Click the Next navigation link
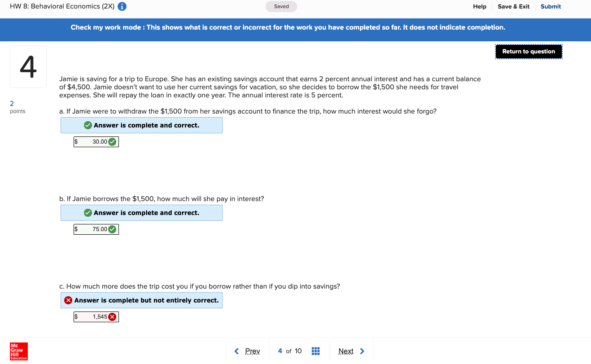 346,351
